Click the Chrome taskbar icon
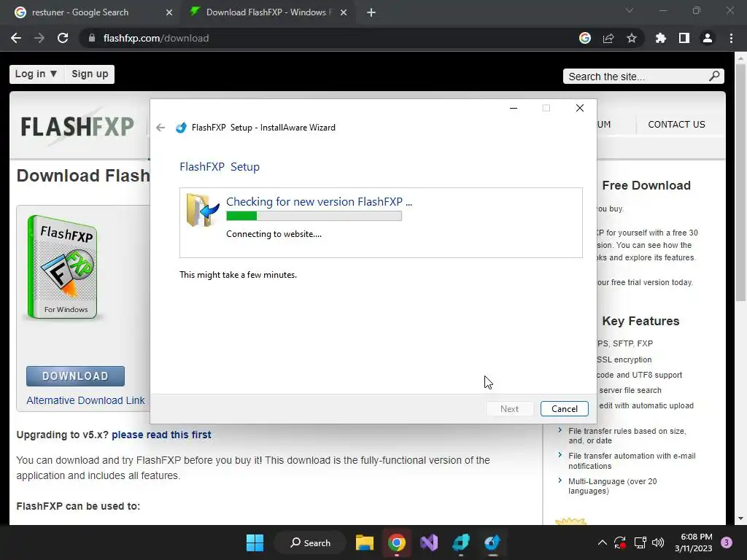 point(396,542)
